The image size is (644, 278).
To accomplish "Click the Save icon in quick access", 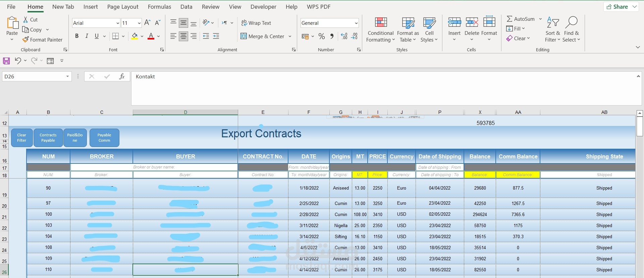I will (x=6, y=61).
